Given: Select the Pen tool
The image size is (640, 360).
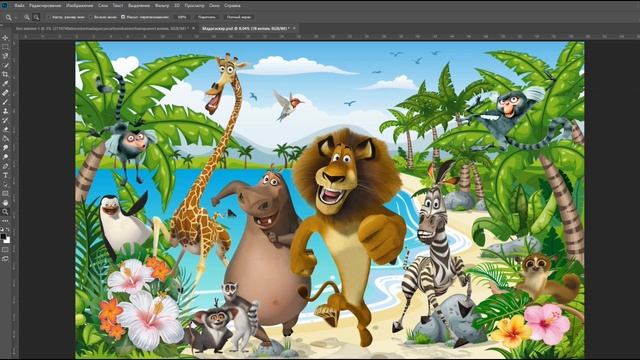Looking at the screenshot, I should click(5, 166).
